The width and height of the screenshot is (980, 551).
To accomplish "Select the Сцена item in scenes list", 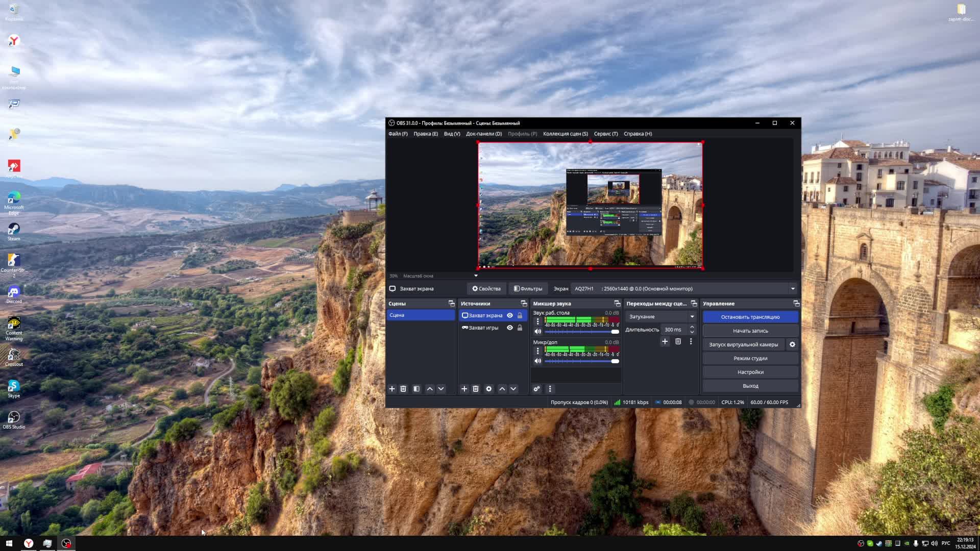I will pyautogui.click(x=421, y=315).
